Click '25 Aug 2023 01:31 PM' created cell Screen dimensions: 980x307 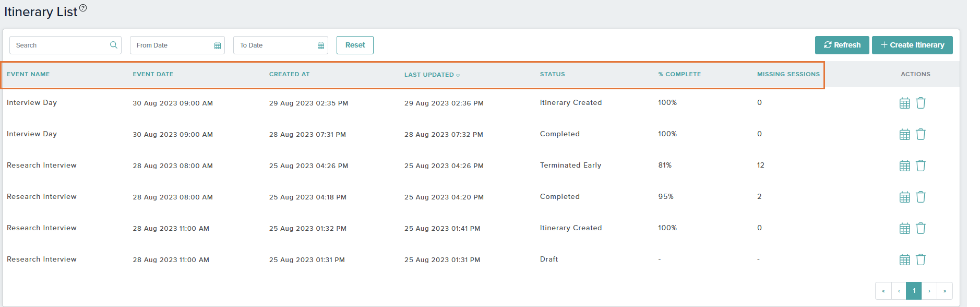pos(307,260)
